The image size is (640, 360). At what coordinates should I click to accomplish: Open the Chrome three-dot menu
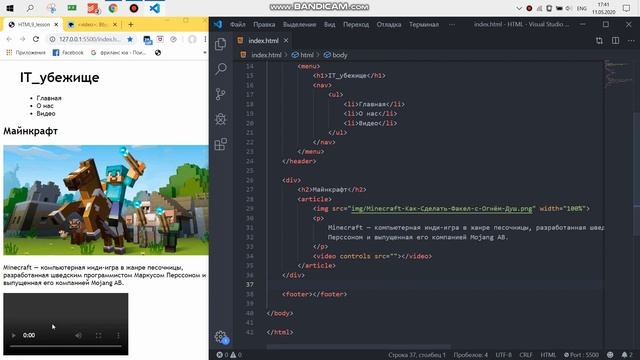(x=205, y=39)
